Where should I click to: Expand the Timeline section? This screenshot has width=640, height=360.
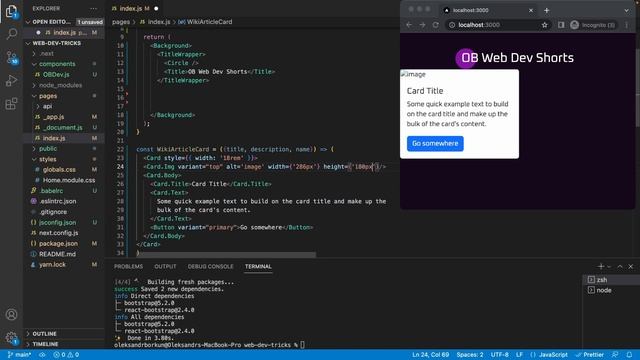pyautogui.click(x=45, y=344)
